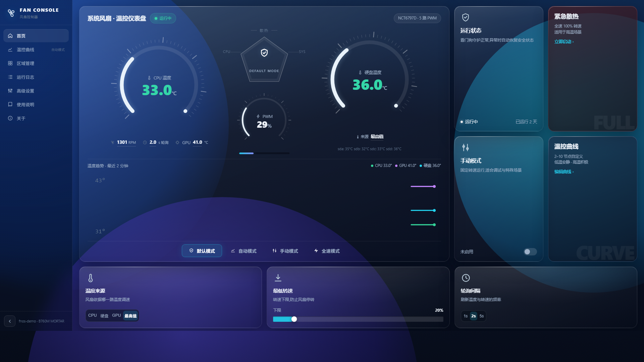Viewport: 644px width, 362px height.
Task: Toggle the 手动模式 未启用 switch
Action: (530, 252)
